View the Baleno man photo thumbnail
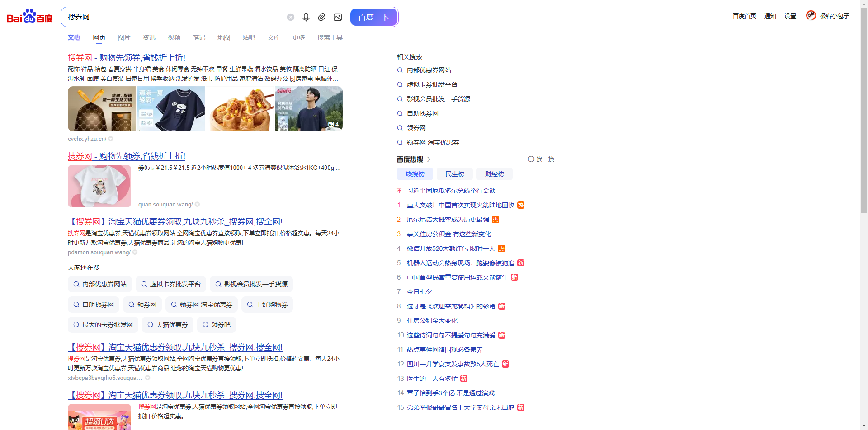 pyautogui.click(x=309, y=109)
